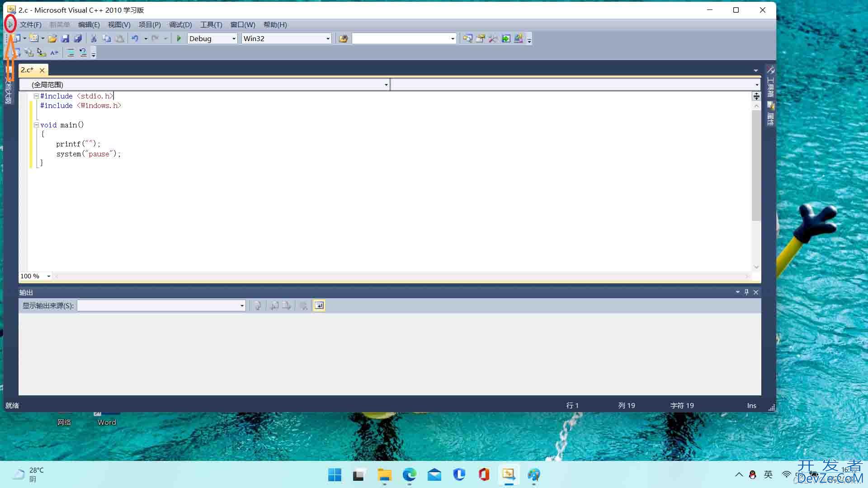
Task: Click the Open File folder icon
Action: point(52,38)
